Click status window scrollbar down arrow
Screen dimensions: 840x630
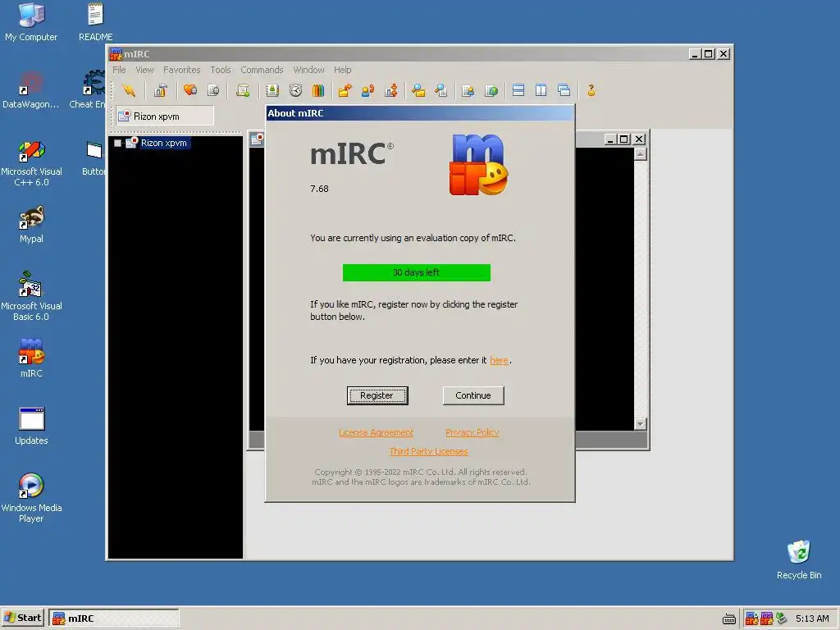pos(640,424)
